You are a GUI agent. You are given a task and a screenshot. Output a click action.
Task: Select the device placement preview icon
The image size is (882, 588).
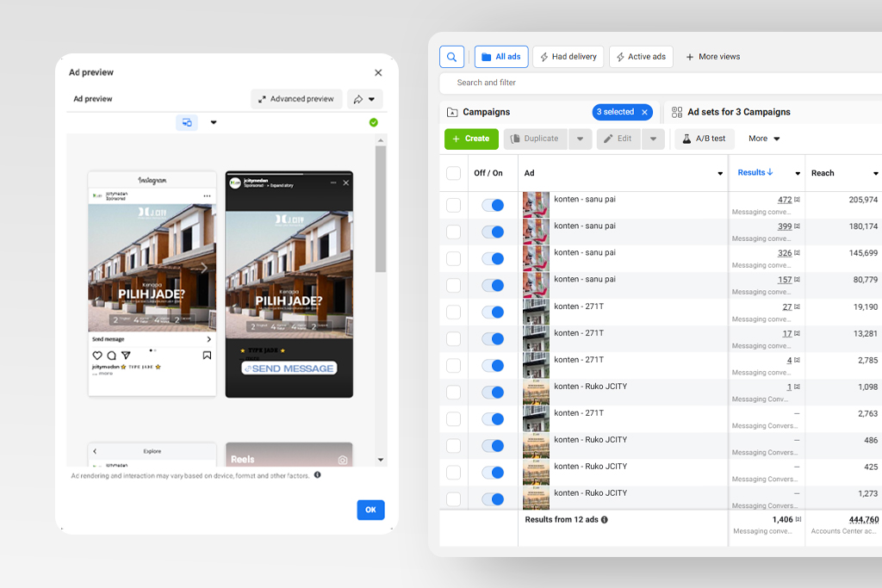coord(186,122)
